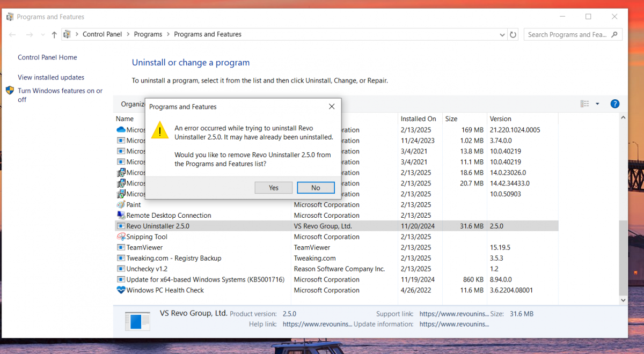Click the size cell 860 KB
644x354 pixels.
473,279
